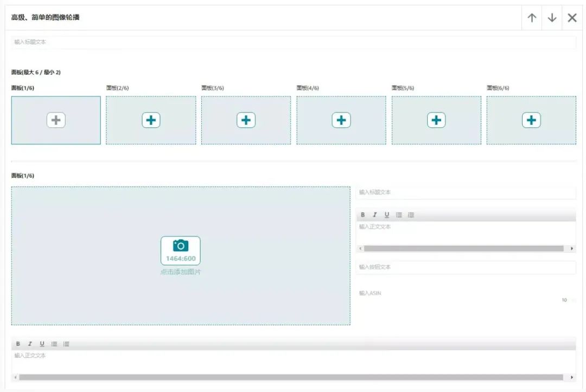Toggle italic in the bottom text editor
The width and height of the screenshot is (586, 392).
pyautogui.click(x=30, y=344)
